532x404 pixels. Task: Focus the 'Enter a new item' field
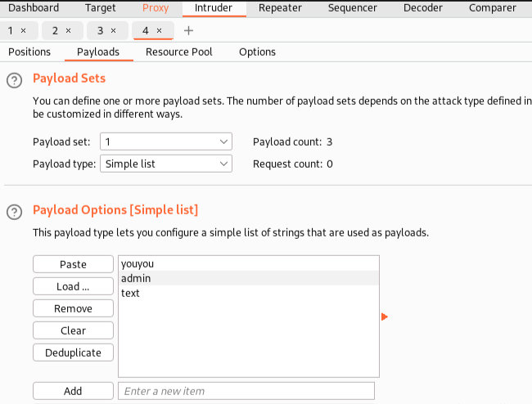[x=246, y=391]
